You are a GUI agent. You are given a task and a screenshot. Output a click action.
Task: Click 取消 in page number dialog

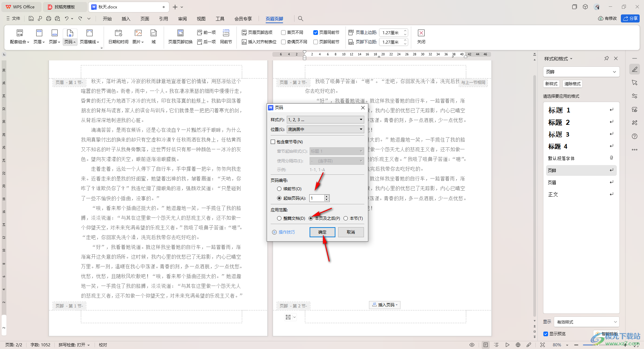point(351,232)
